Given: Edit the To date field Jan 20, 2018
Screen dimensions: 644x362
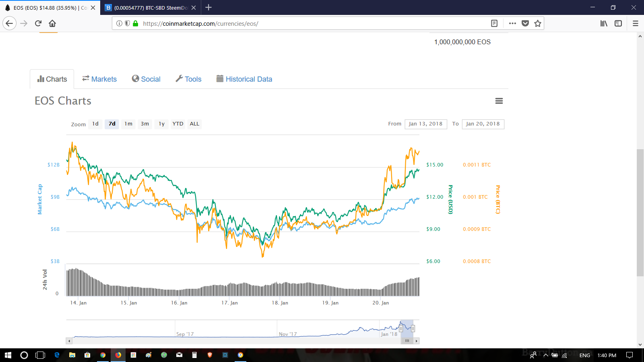Looking at the screenshot, I should coord(483,124).
